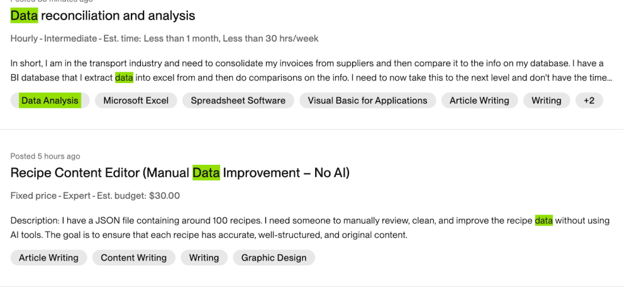Click highlighted word data in the BI database sentence
This screenshot has width=644, height=287.
pyautogui.click(x=124, y=78)
